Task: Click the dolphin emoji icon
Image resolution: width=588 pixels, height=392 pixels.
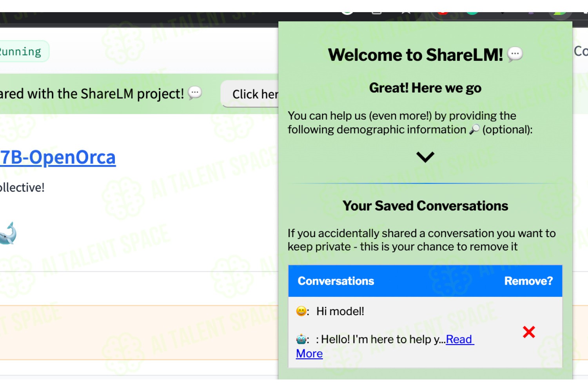Action: 8,233
